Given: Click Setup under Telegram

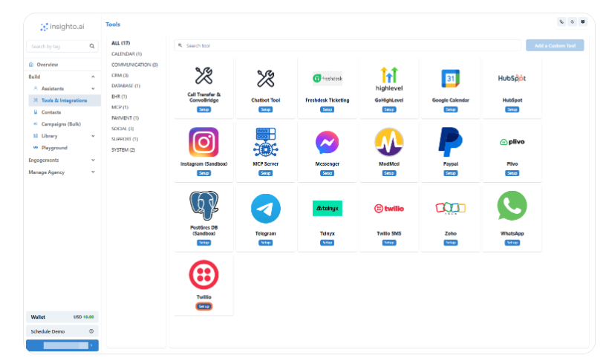Looking at the screenshot, I should click(x=266, y=243).
